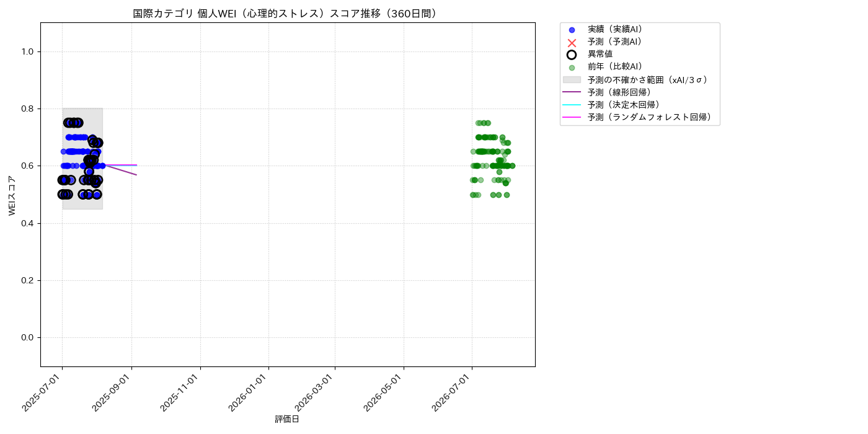868x434 pixels.
Task: Click the blue 実績 legend marker
Action: 572,30
